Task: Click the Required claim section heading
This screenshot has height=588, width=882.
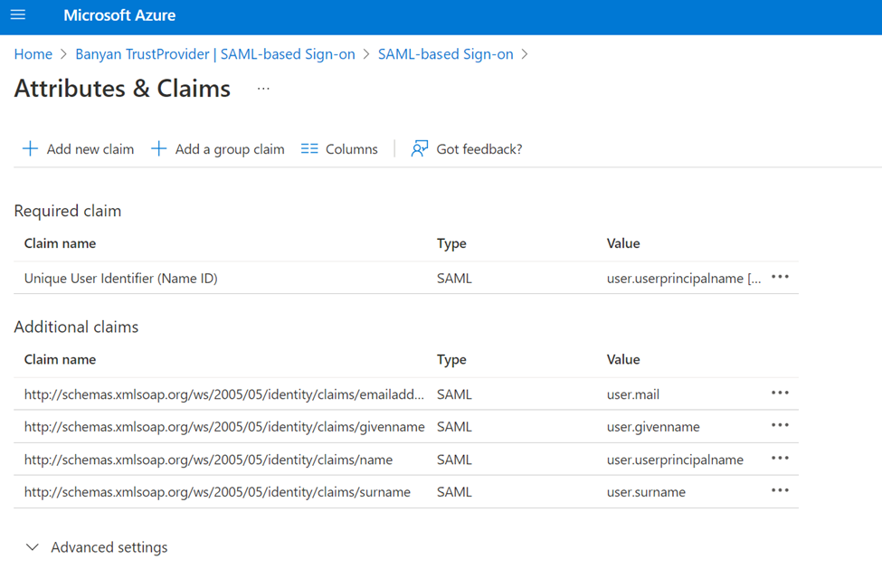Action: 68,211
